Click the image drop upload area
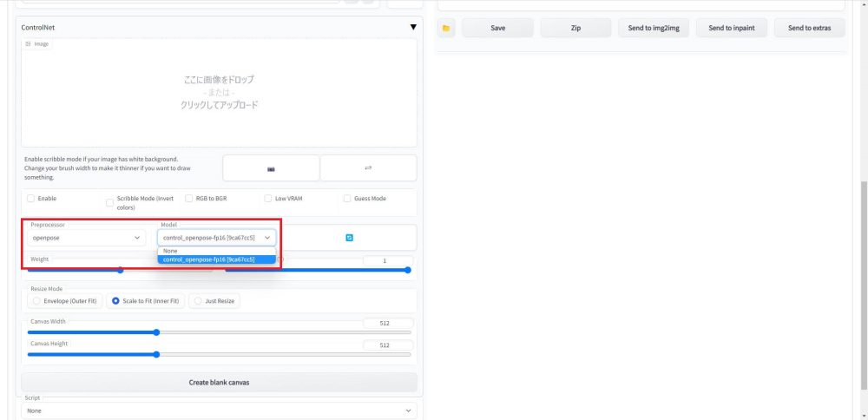Image resolution: width=868 pixels, height=420 pixels. click(219, 92)
